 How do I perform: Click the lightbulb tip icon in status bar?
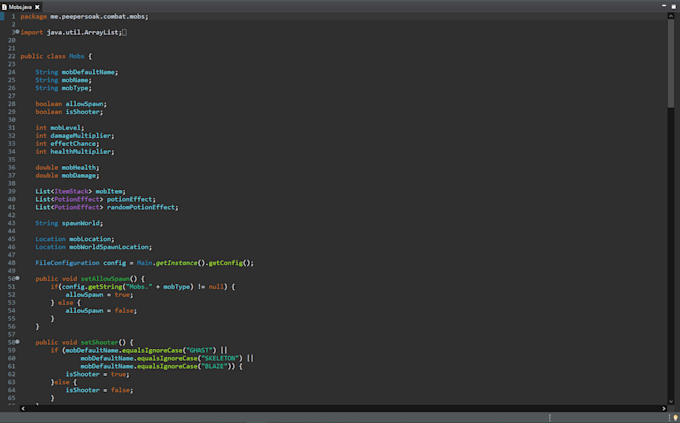675,417
